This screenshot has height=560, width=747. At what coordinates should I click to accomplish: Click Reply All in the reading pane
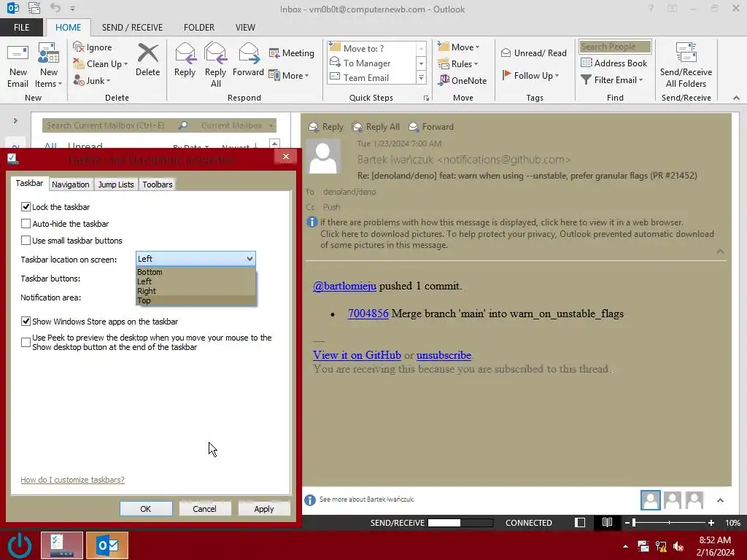point(376,127)
